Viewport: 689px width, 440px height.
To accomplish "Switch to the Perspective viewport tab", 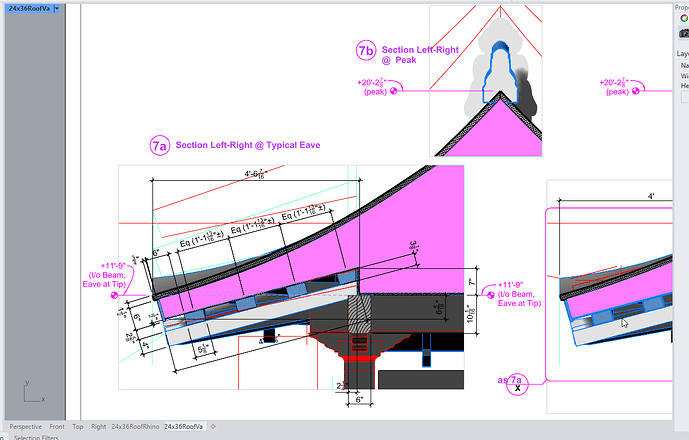I will (x=25, y=426).
